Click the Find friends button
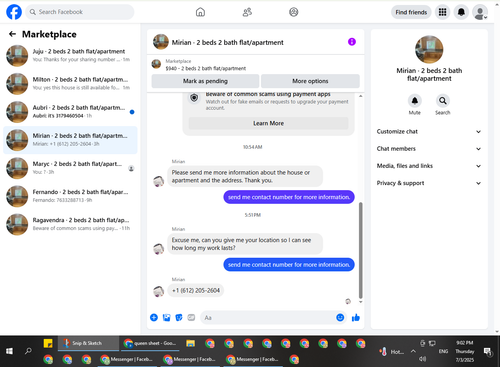This screenshot has width=500, height=367. pos(411,12)
